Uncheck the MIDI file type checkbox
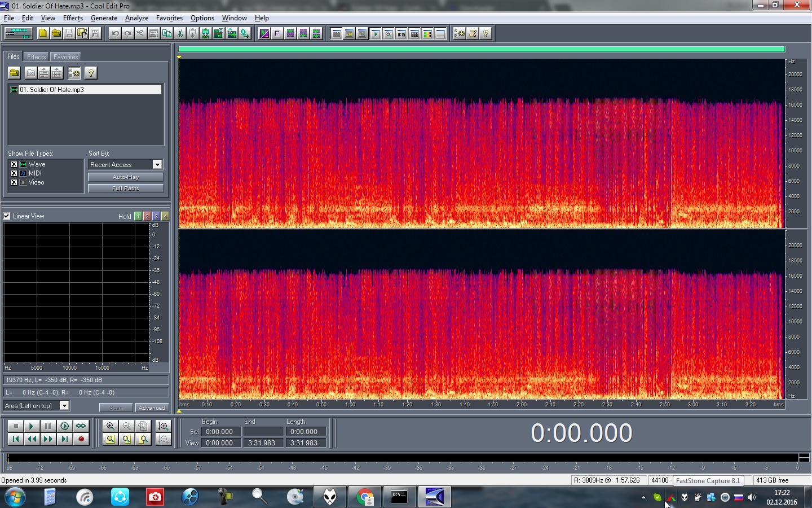 click(x=14, y=173)
